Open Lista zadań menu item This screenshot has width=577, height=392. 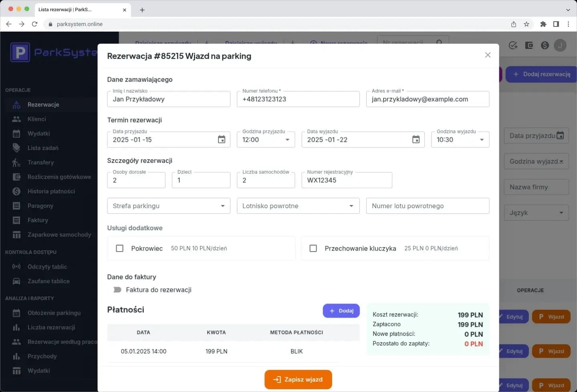pyautogui.click(x=43, y=148)
